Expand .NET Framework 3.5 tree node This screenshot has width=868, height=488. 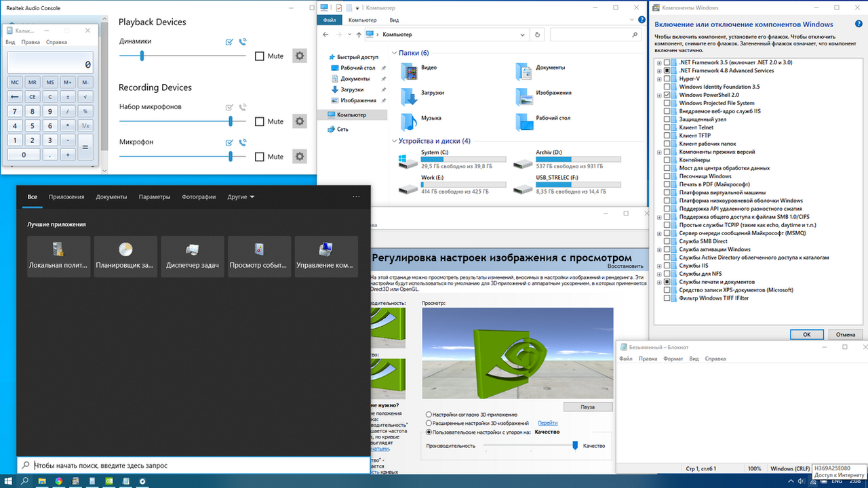click(x=659, y=62)
